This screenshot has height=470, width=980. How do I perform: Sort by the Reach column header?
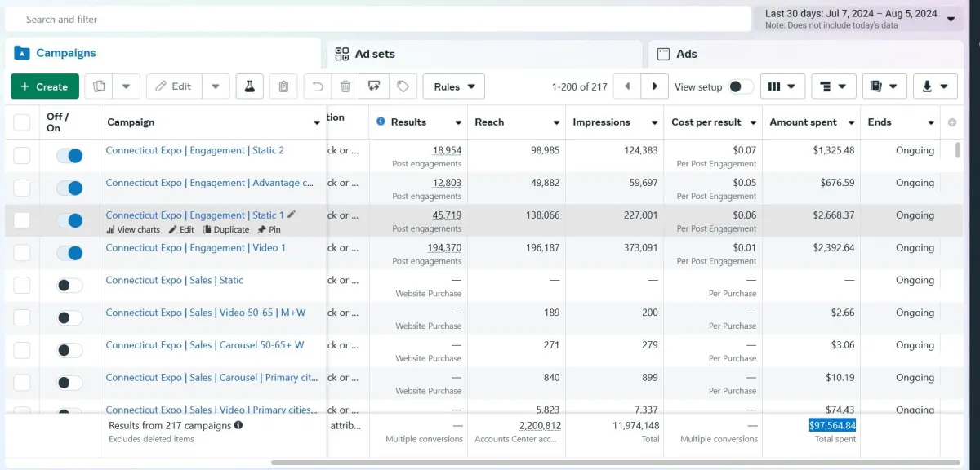click(x=489, y=122)
